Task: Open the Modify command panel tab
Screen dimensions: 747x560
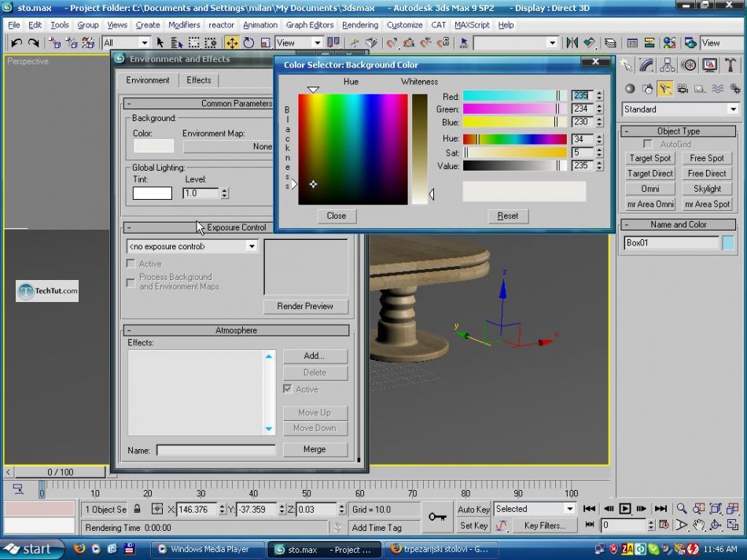Action: (646, 65)
